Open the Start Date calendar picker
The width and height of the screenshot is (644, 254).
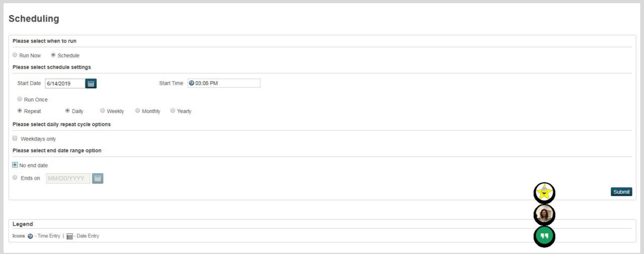[x=91, y=84]
